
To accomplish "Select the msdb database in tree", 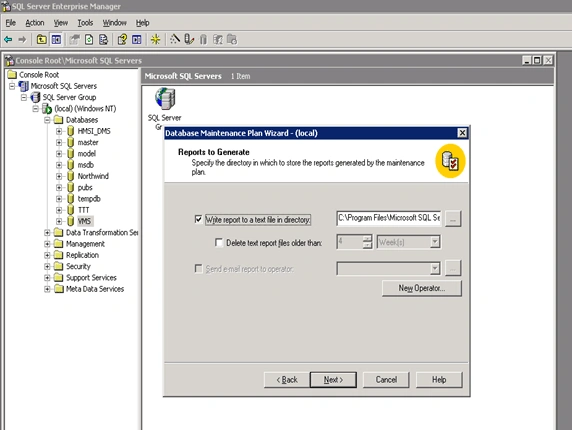I will pos(86,165).
